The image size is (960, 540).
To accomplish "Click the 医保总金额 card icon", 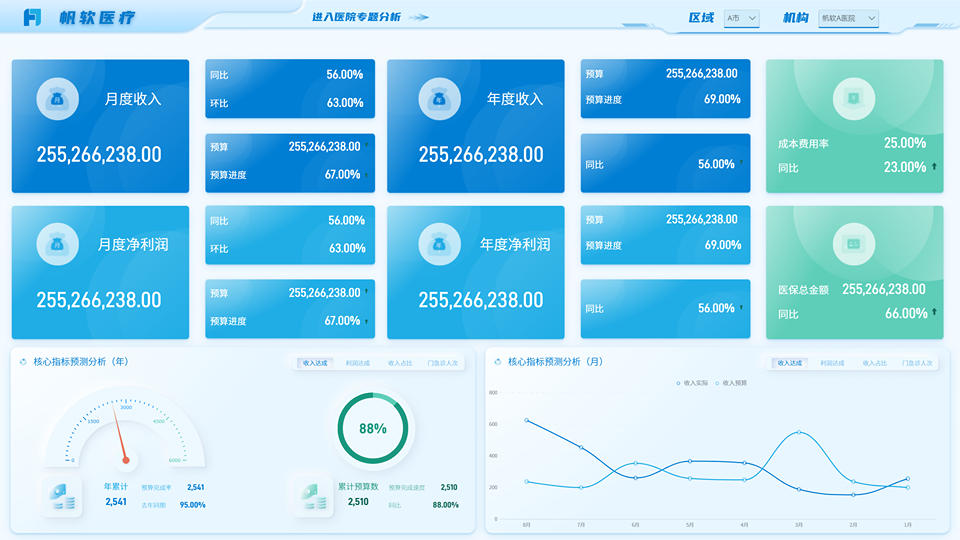I will coord(853,244).
